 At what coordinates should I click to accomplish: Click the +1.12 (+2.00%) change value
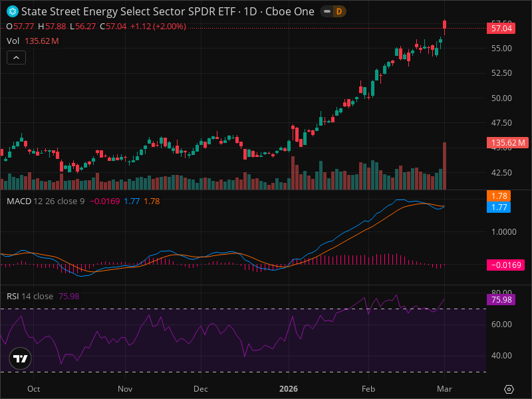click(x=158, y=27)
